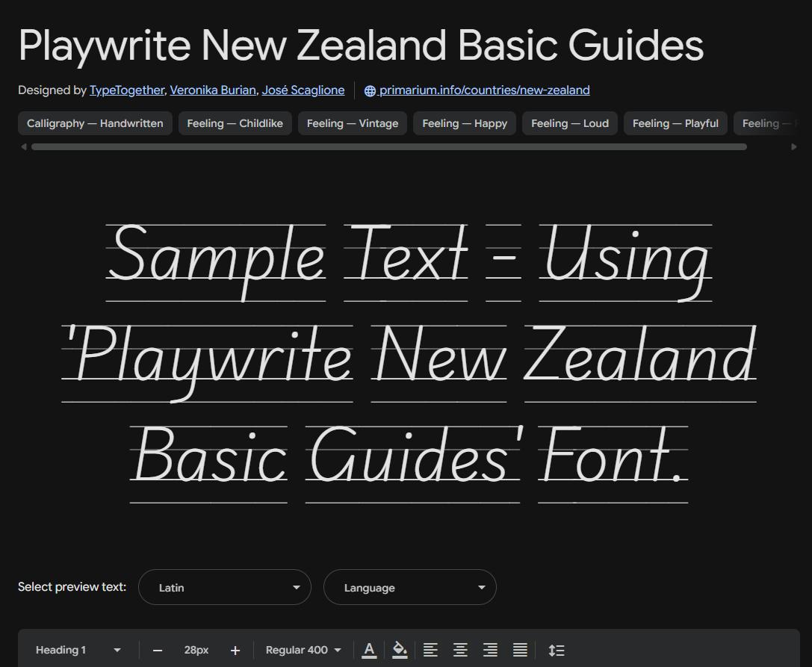The height and width of the screenshot is (667, 812).
Task: Open the TypeTogether designer link
Action: click(127, 90)
